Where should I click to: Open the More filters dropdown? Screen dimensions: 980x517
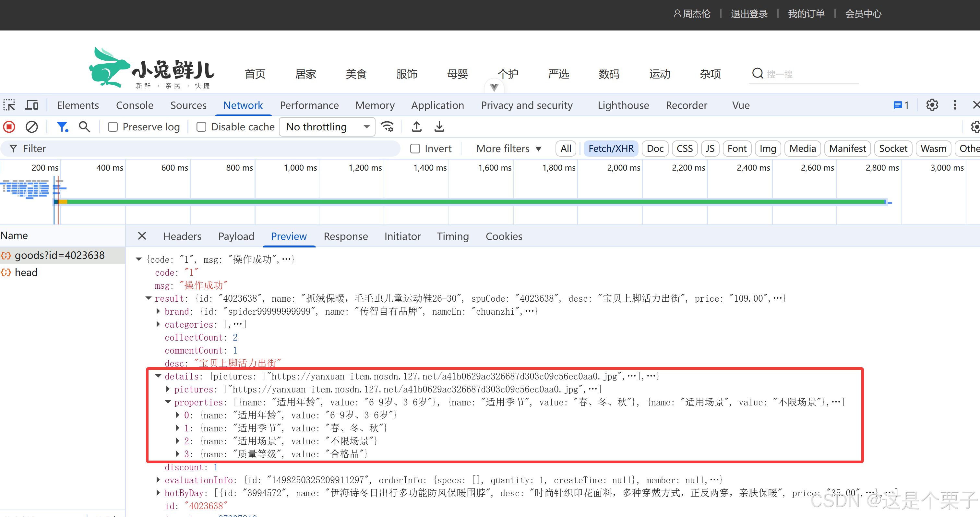[x=508, y=148]
